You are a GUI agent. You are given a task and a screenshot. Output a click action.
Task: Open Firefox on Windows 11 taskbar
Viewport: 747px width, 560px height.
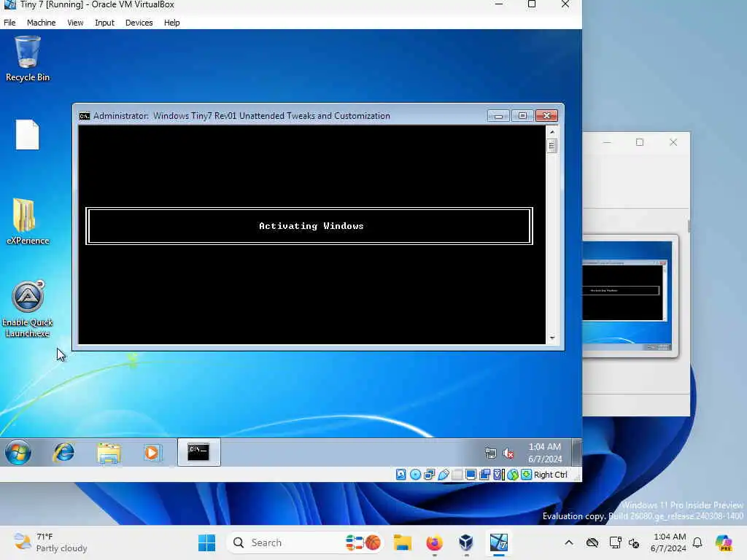coord(434,542)
